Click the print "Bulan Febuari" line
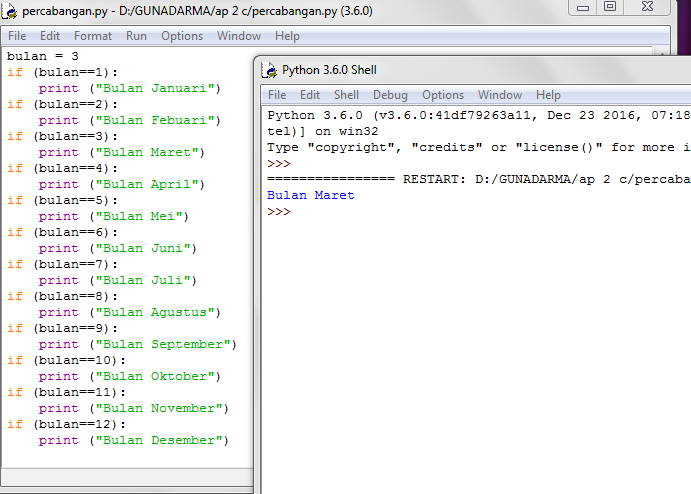The width and height of the screenshot is (691, 494). (x=130, y=120)
